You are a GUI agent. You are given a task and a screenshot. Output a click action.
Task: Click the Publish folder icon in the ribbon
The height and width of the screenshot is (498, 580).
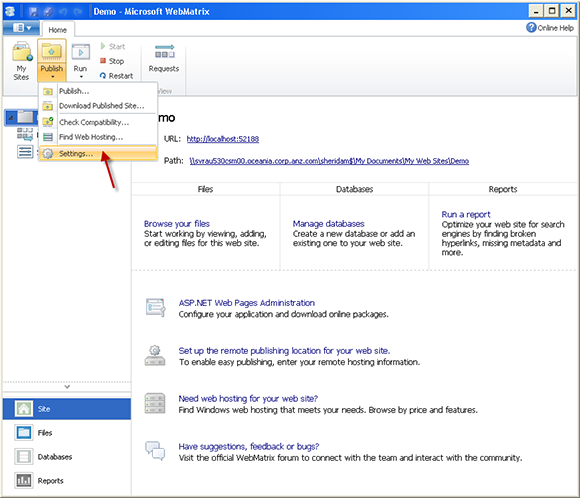52,52
